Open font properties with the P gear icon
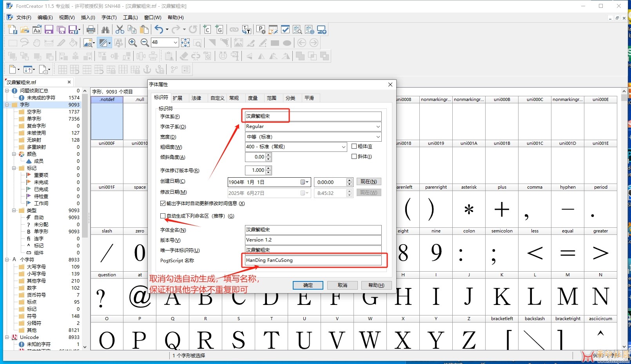Screen dimensions: 631x364 [x=261, y=30]
